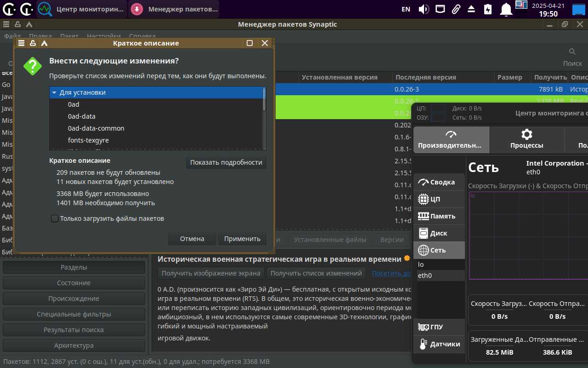Open Диск in the monitoring sidebar
The height and width of the screenshot is (368, 588).
click(439, 233)
